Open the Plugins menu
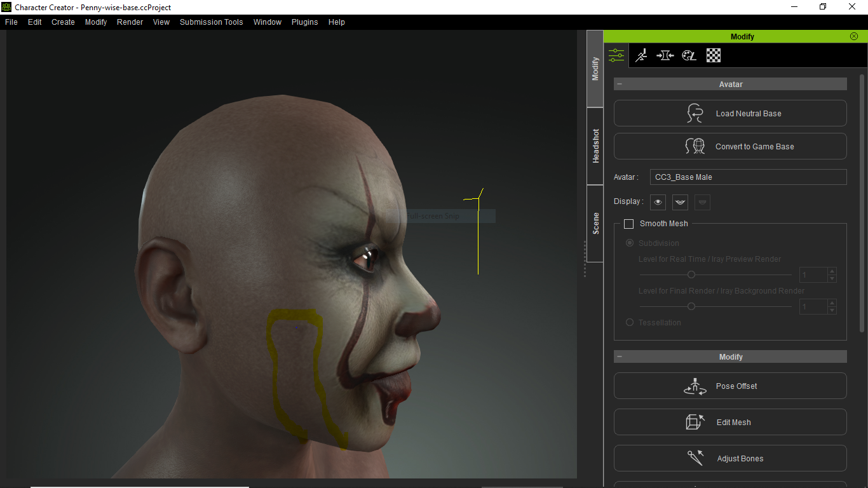The width and height of the screenshot is (868, 488). (x=305, y=22)
